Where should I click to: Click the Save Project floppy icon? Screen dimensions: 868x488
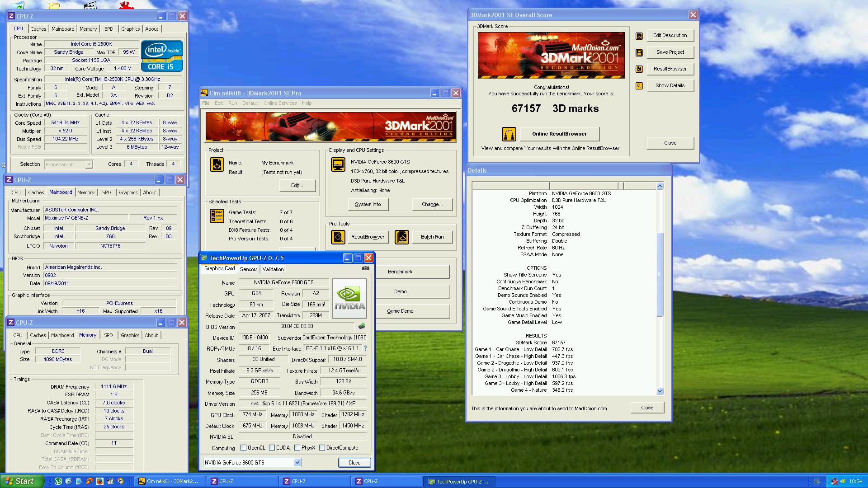click(639, 52)
